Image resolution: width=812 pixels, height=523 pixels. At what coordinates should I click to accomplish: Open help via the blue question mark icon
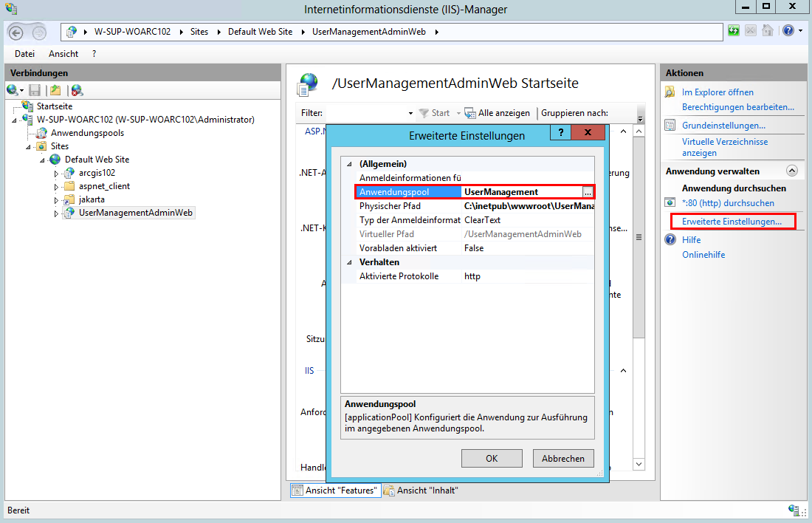[788, 30]
